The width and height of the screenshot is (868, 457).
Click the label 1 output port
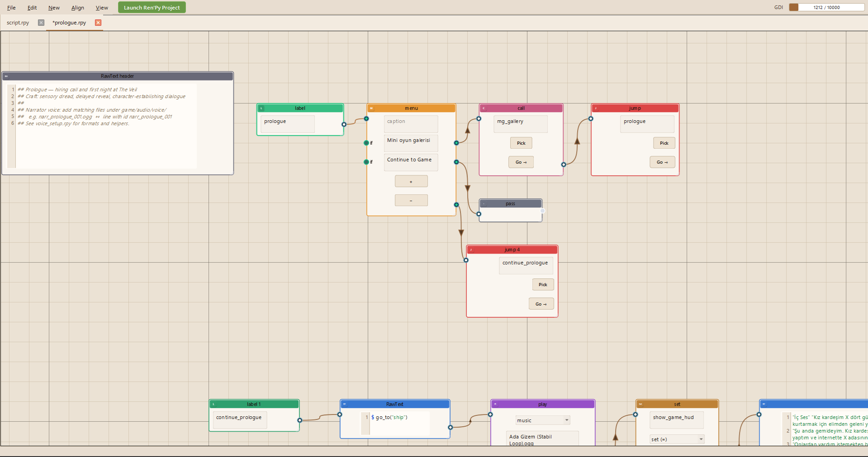(299, 420)
